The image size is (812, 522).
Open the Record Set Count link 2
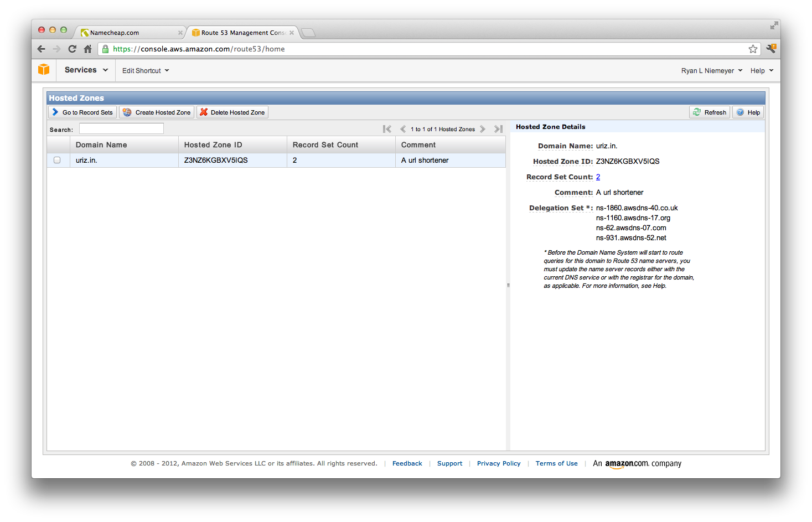[598, 177]
